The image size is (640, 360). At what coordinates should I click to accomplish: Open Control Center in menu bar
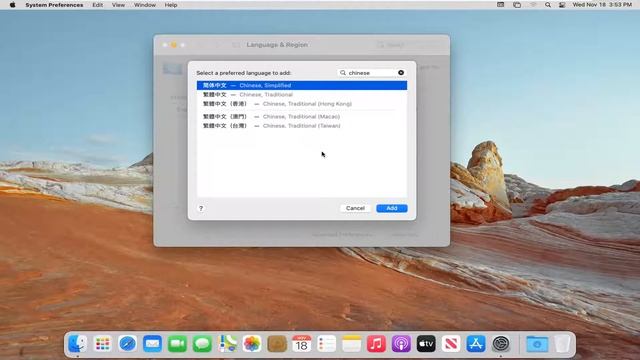(x=562, y=5)
